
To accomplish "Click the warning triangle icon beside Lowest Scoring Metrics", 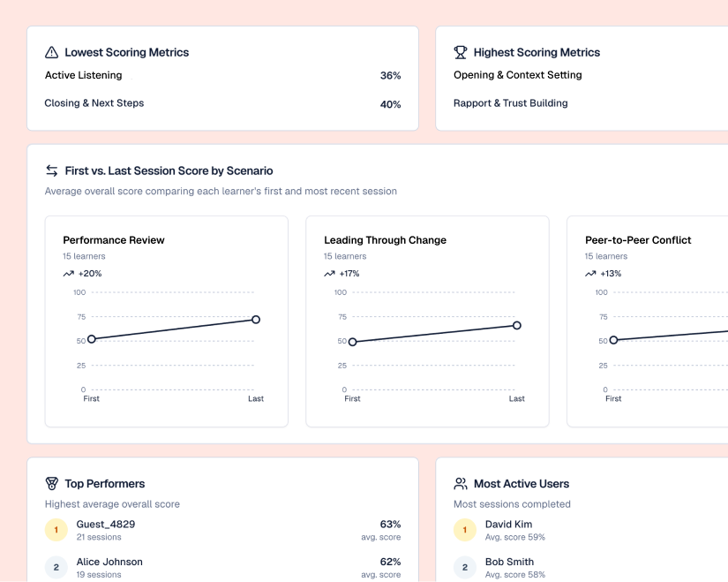I will (51, 52).
